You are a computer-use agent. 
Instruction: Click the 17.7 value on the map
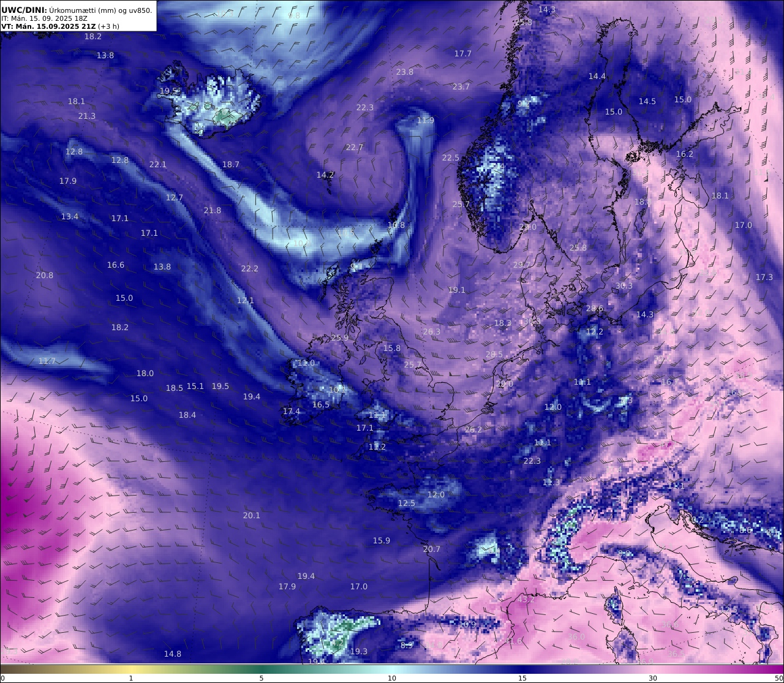click(x=463, y=53)
